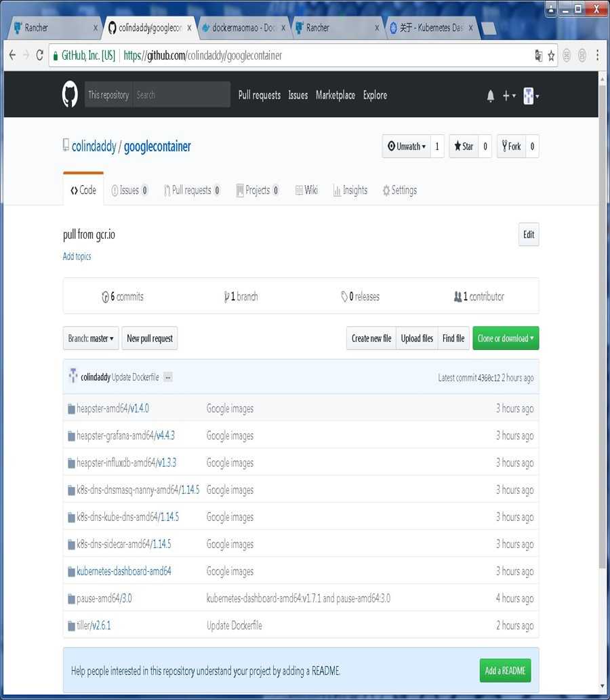Open Clone or download dropdown
The width and height of the screenshot is (610, 700).
tap(506, 338)
